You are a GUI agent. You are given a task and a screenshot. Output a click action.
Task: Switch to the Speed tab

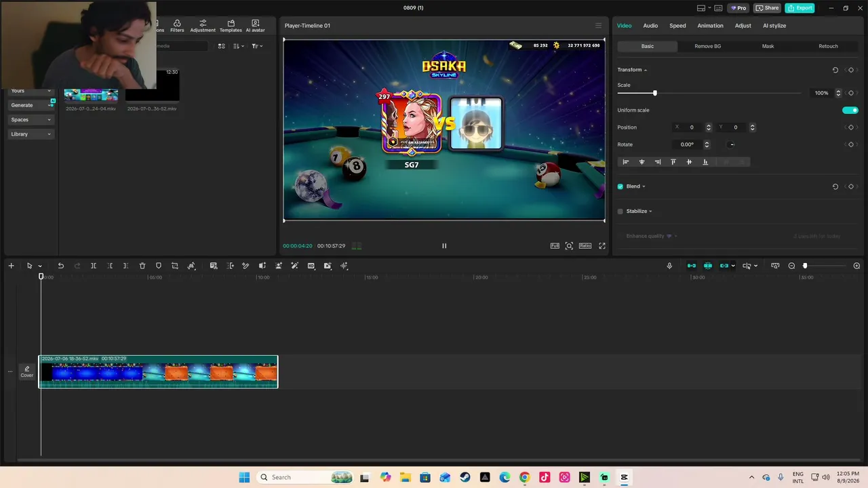677,26
